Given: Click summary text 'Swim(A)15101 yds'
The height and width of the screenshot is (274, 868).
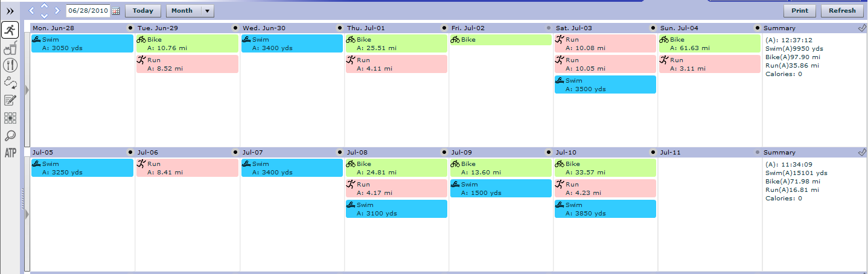Looking at the screenshot, I should pos(796,173).
